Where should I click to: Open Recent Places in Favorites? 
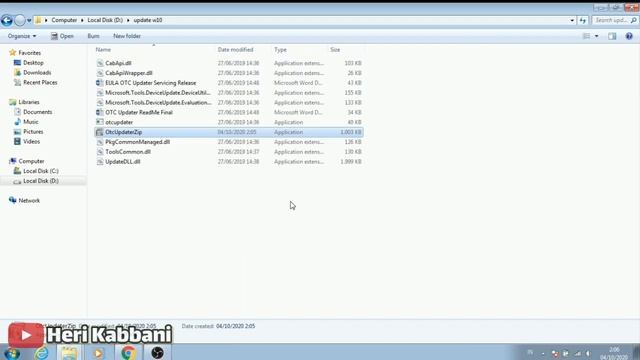click(x=40, y=82)
